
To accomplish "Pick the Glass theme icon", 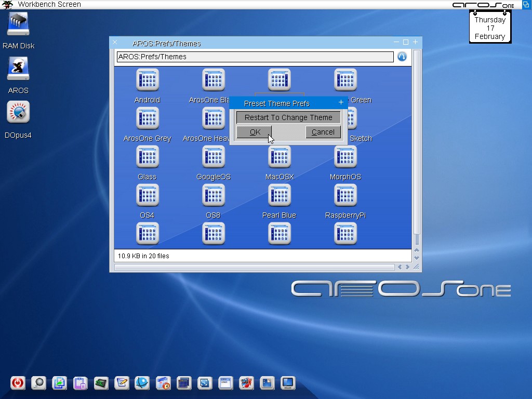I will (147, 157).
